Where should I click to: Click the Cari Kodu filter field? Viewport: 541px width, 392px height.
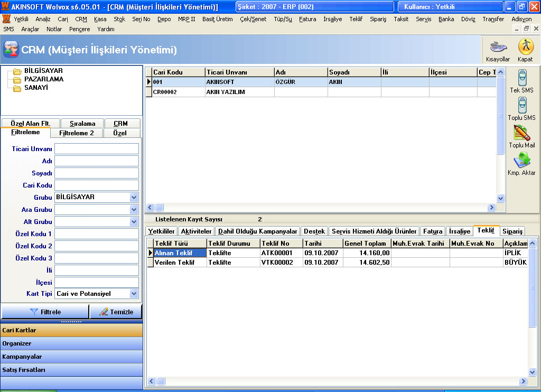[97, 185]
